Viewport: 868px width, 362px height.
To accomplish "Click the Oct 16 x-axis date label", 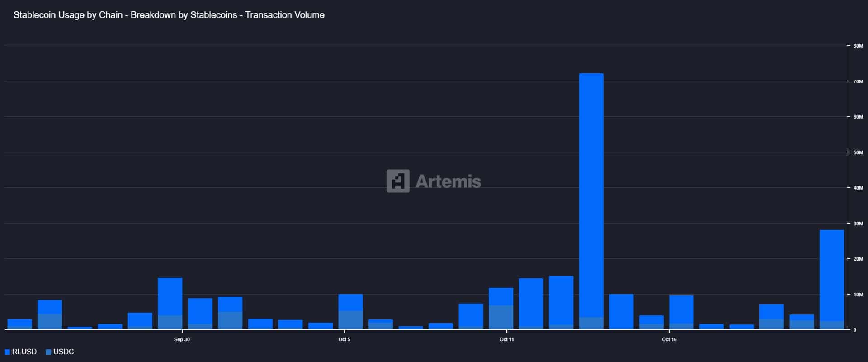I will pos(669,339).
